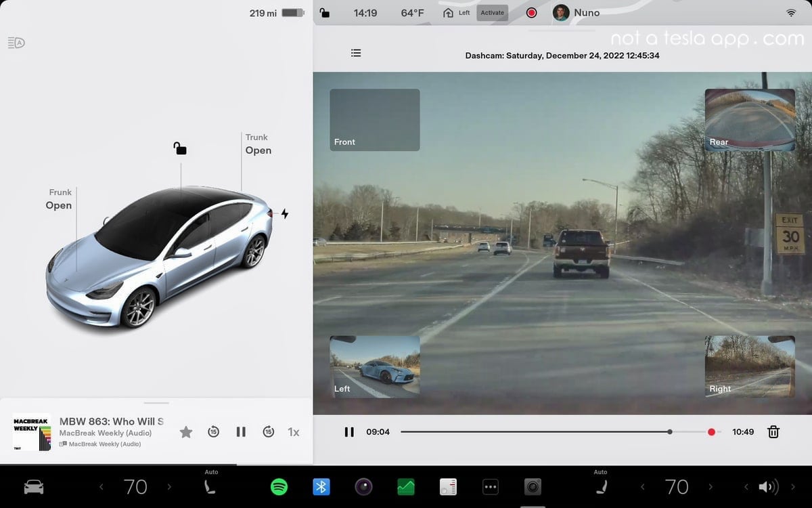Open Bluetooth settings from the dock
This screenshot has width=812, height=508.
point(321,486)
